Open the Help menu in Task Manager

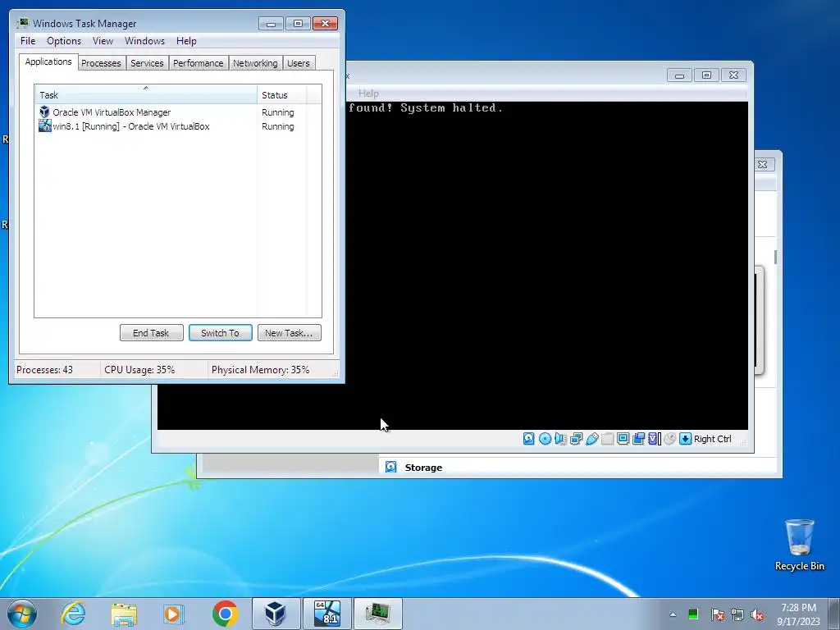point(186,41)
